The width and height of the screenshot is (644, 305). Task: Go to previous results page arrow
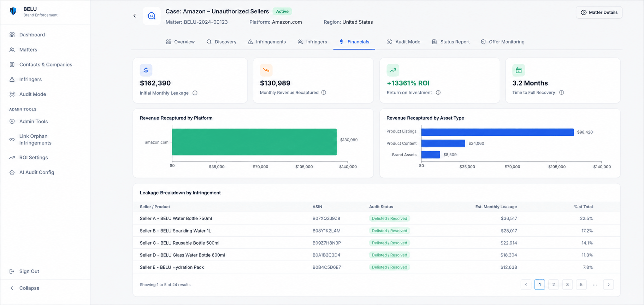point(526,285)
